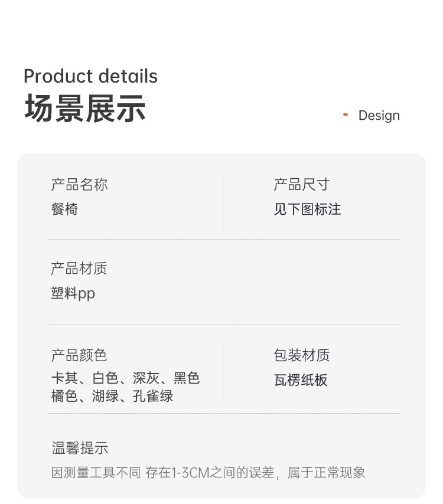Click the 包装材质 label
The width and height of the screenshot is (443, 504).
301,355
